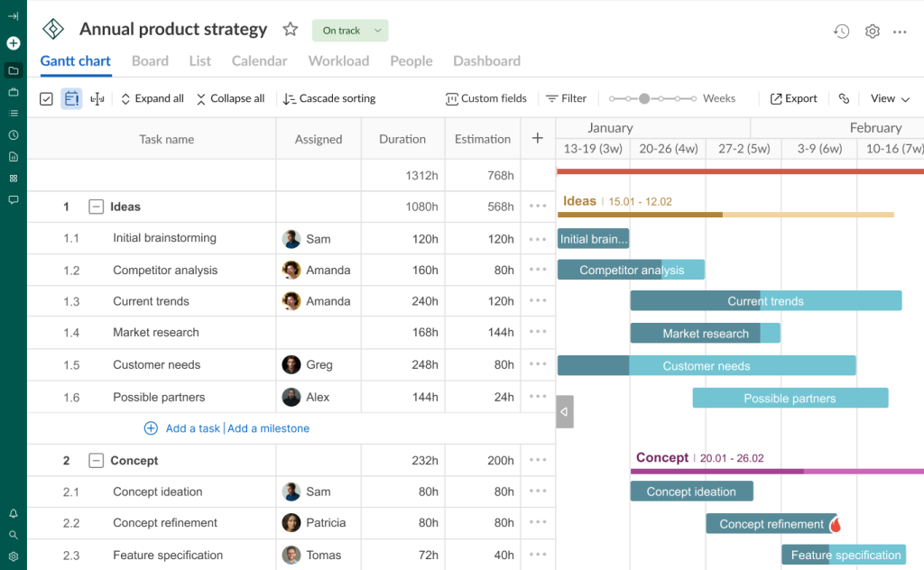Open the three-dot menu for Concept refinement row
This screenshot has width=924, height=570.
pyautogui.click(x=538, y=522)
